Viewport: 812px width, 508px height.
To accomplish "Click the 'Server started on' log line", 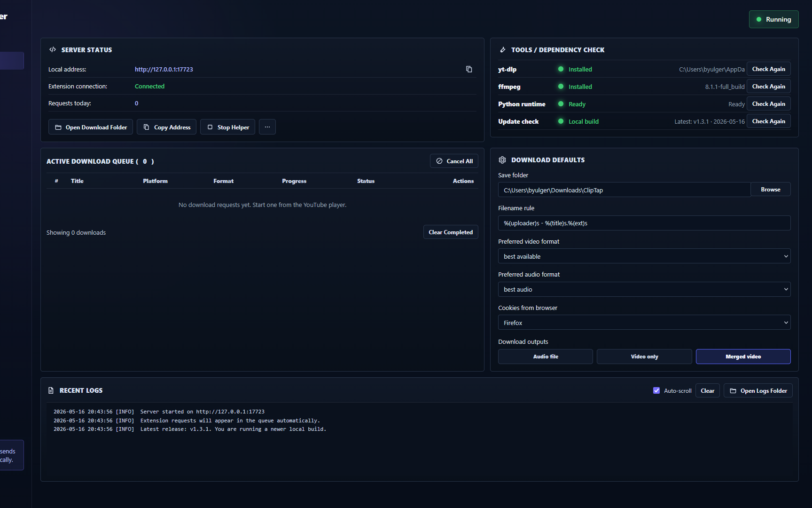I will pos(159,412).
